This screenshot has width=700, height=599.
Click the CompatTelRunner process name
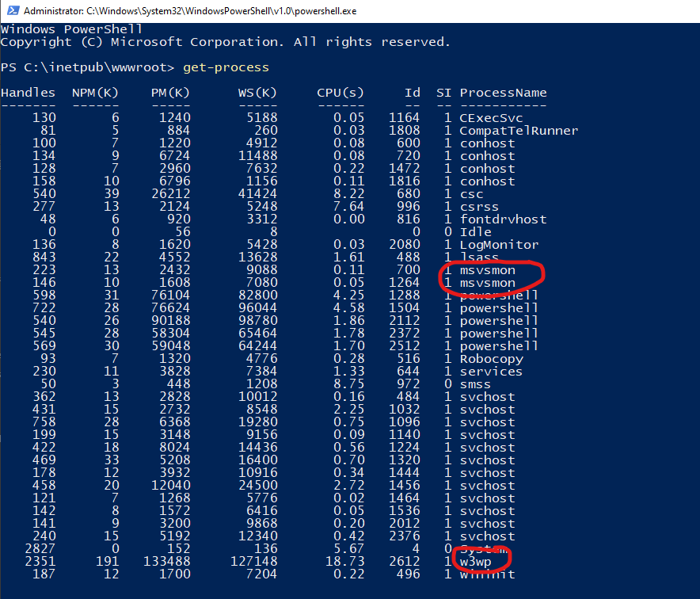pos(519,131)
